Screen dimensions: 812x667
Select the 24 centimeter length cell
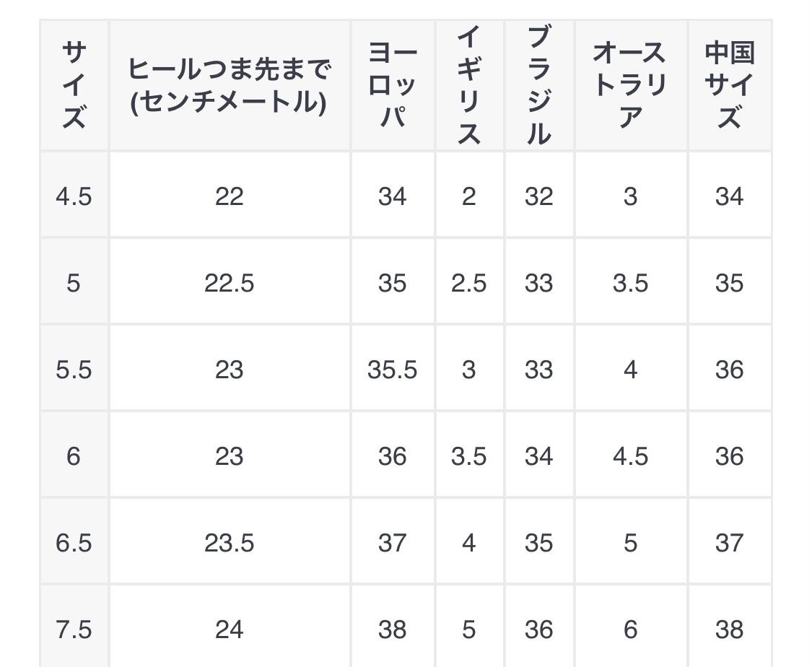pos(230,629)
